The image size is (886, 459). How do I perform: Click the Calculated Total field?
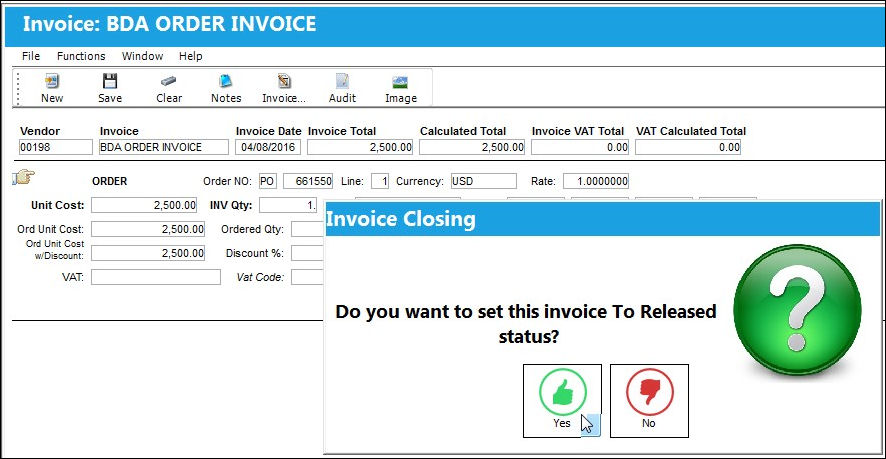point(472,147)
